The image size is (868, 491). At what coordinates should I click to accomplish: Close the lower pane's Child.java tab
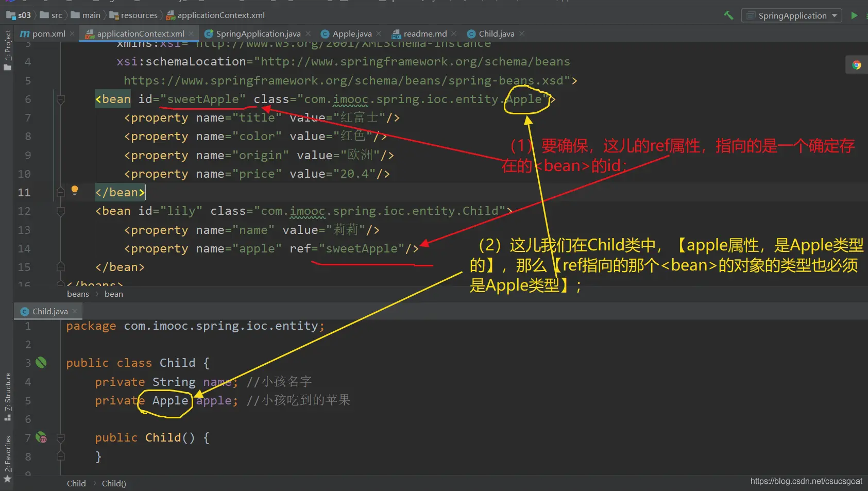tap(75, 311)
